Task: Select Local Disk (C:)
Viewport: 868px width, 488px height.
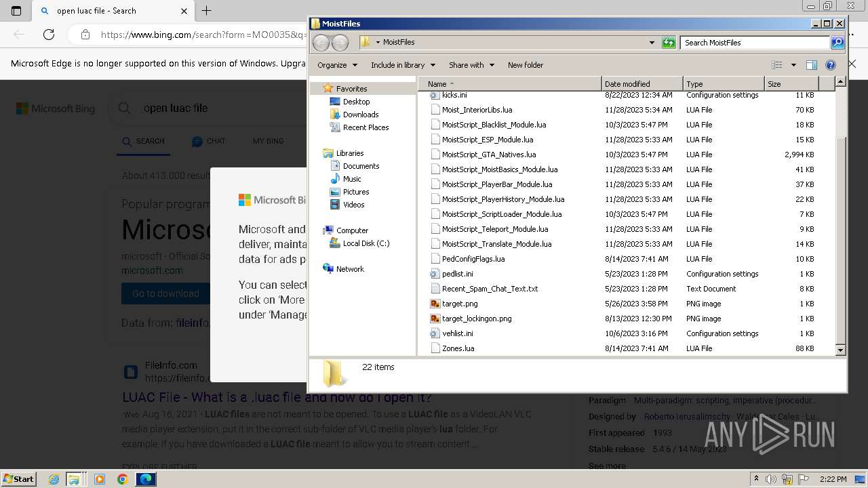Action: (x=366, y=243)
